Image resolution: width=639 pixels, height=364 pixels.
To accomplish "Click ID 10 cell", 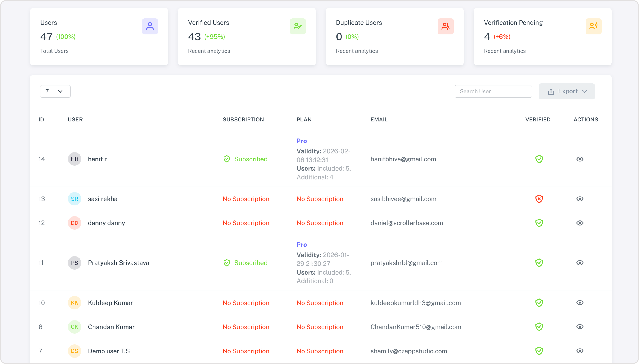I will 42,303.
